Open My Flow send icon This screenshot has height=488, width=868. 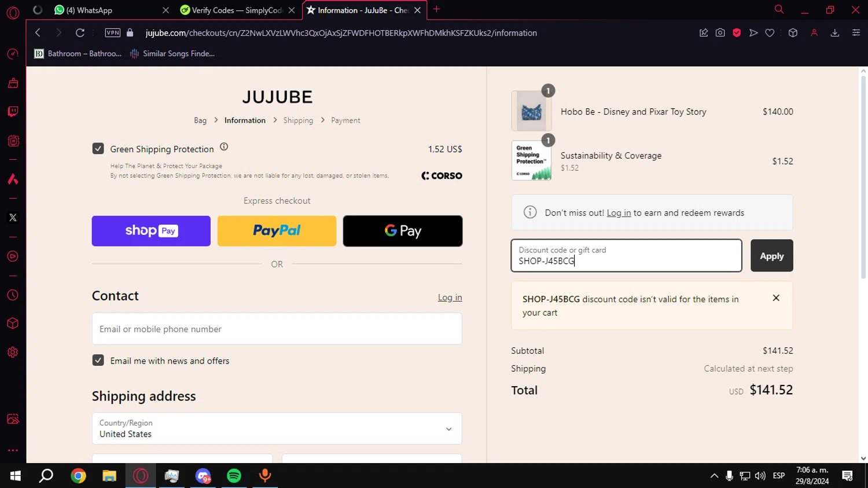coord(753,33)
